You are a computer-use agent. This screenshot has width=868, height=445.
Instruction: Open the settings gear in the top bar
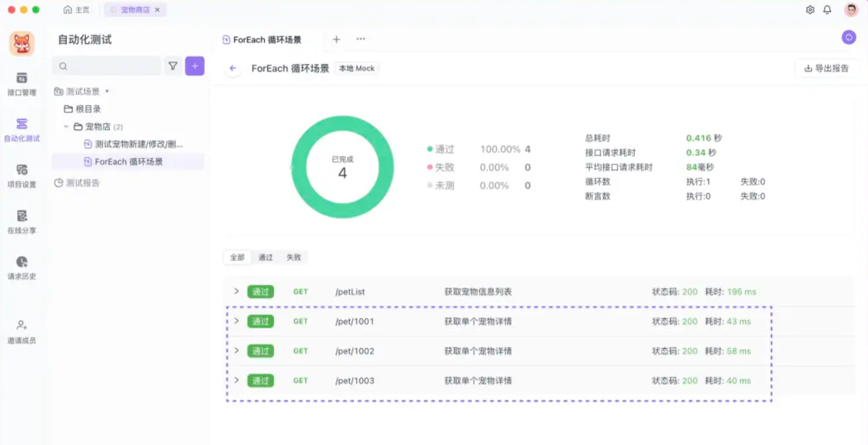810,11
